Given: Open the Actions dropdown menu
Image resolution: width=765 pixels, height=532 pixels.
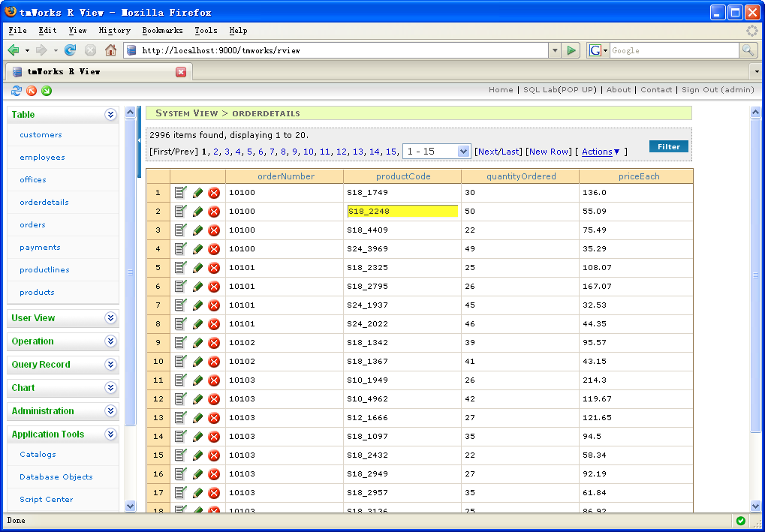Looking at the screenshot, I should [x=601, y=152].
